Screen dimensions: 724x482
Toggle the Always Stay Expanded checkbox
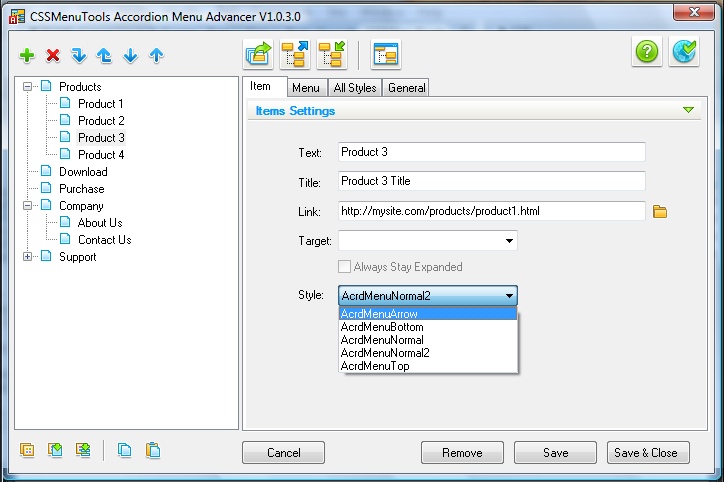coord(344,267)
